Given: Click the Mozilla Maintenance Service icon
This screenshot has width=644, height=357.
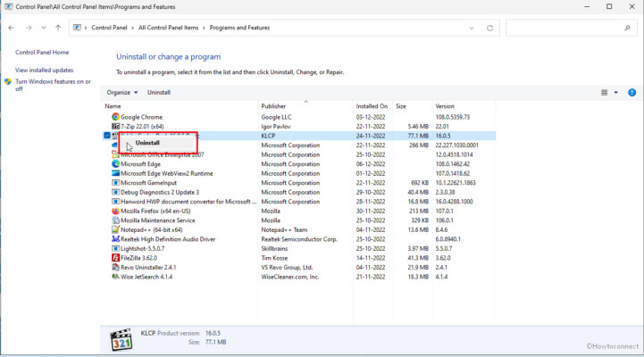Looking at the screenshot, I should [x=115, y=220].
